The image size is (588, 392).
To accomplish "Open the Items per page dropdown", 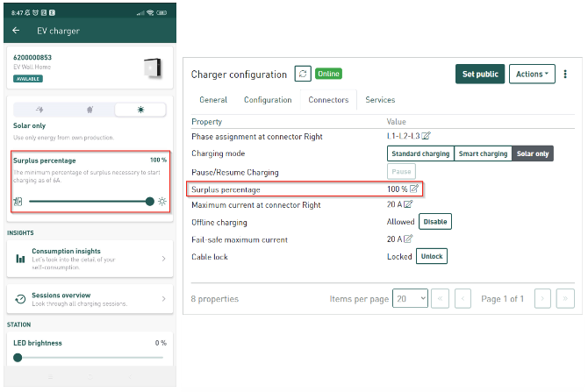I will point(410,299).
